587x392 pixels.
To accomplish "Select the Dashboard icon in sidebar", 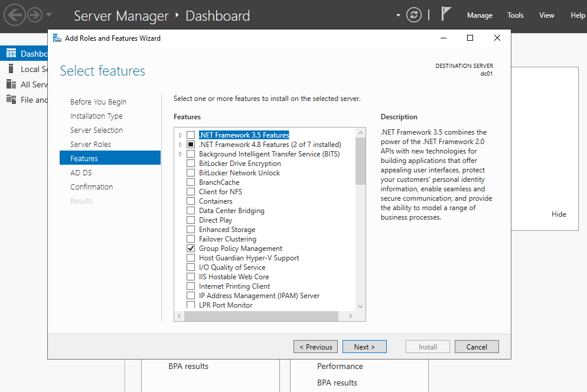I will [11, 54].
